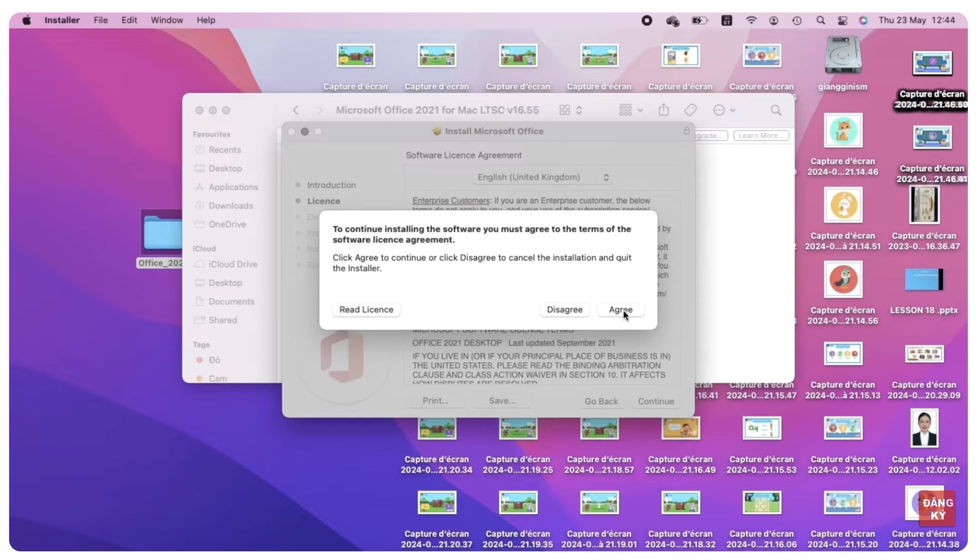Click the Finder search magnifier icon

(x=775, y=110)
